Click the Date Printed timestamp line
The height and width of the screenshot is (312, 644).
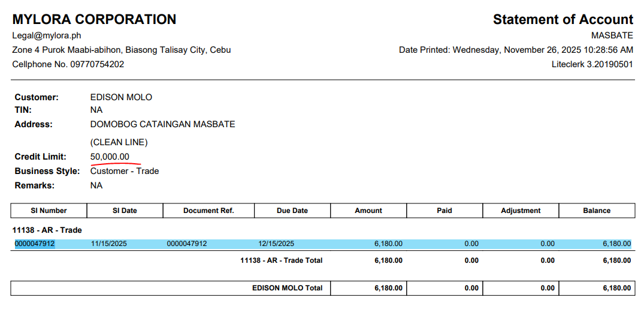coord(516,50)
